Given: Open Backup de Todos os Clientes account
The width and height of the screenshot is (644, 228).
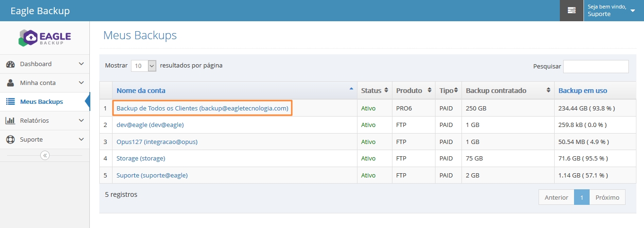Looking at the screenshot, I should pyautogui.click(x=202, y=109).
